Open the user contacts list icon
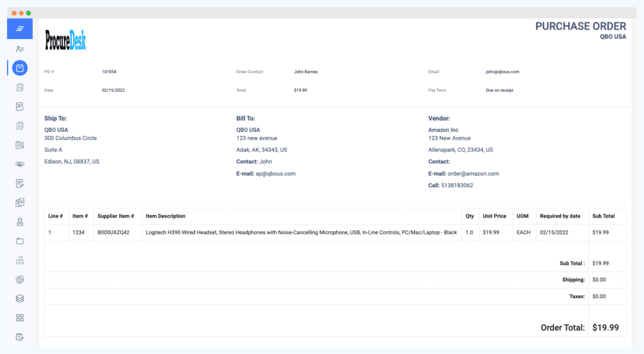The image size is (644, 354). coord(19,48)
